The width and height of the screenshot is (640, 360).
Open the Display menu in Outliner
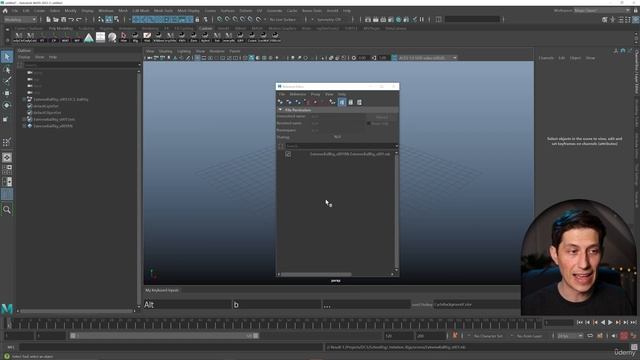tap(24, 57)
